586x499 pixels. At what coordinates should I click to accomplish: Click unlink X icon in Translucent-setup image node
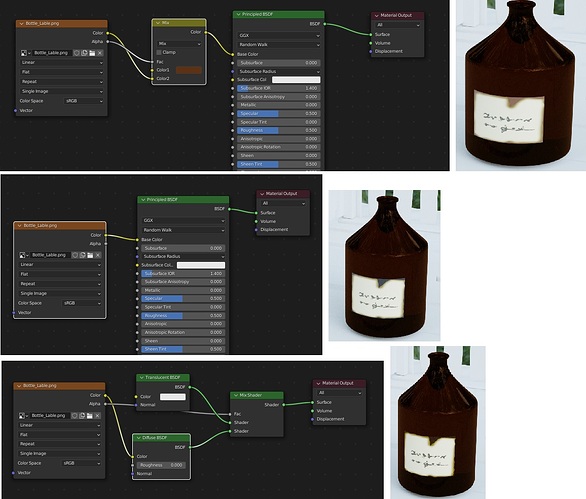coord(98,416)
